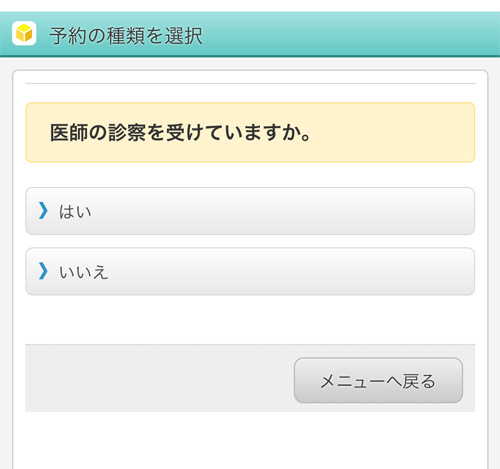Click the blue chevron beside いいえ
Viewport: 500px width, 469px height.
[43, 271]
